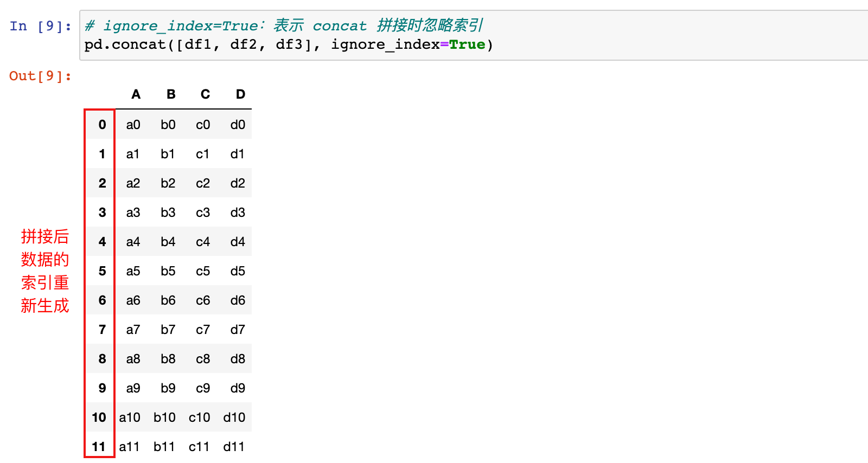Screen dimensions: 868x463
Task: Click index label 6
Action: tap(102, 300)
